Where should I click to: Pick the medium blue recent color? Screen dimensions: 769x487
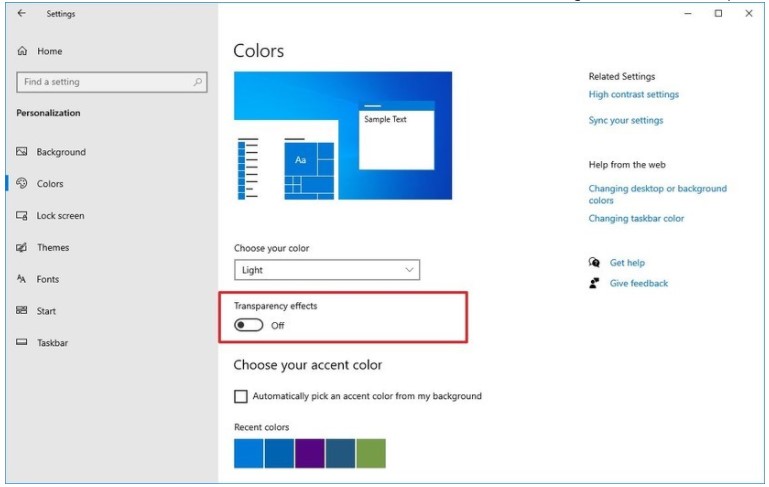click(279, 453)
